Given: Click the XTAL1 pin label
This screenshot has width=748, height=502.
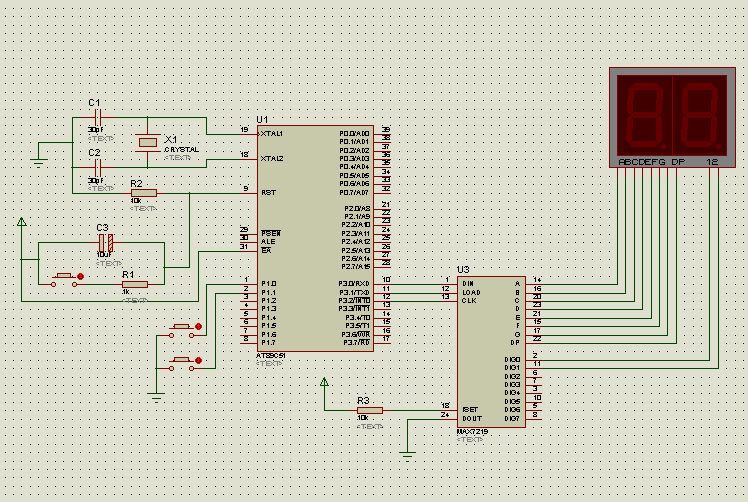Looking at the screenshot, I should [x=272, y=134].
